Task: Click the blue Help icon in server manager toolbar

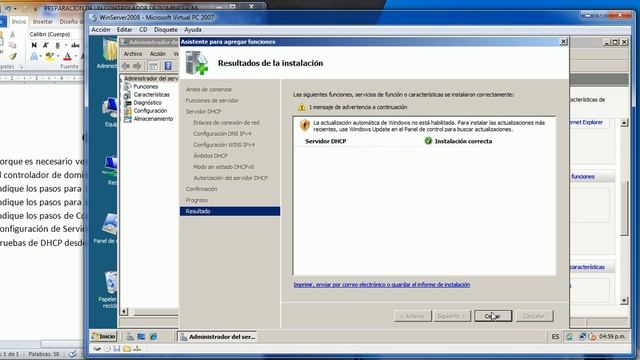Action: pos(168,66)
